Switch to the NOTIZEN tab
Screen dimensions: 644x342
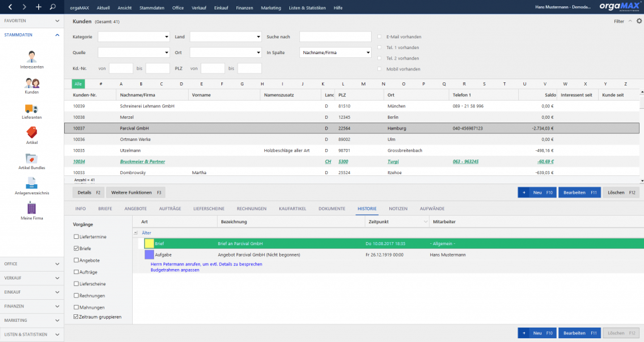(x=398, y=209)
